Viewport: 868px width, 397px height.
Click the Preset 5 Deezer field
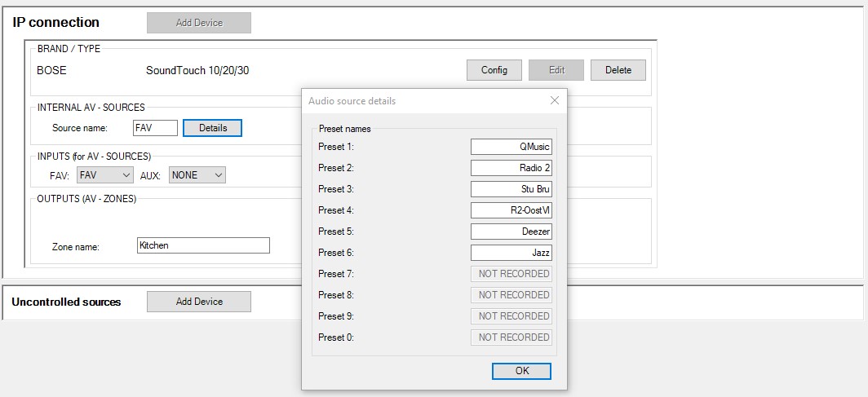[x=511, y=232]
